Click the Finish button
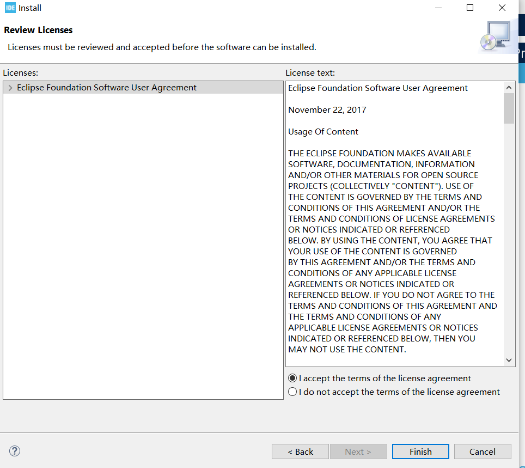 (x=420, y=452)
